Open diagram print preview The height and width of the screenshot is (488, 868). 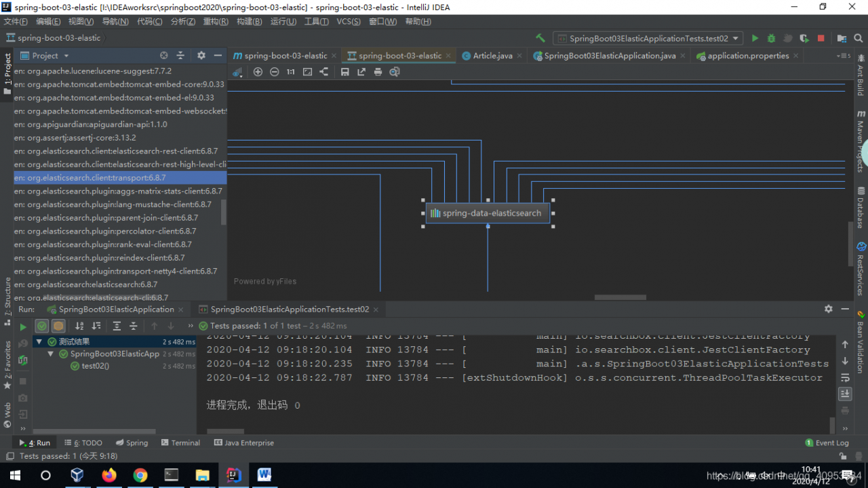(395, 72)
